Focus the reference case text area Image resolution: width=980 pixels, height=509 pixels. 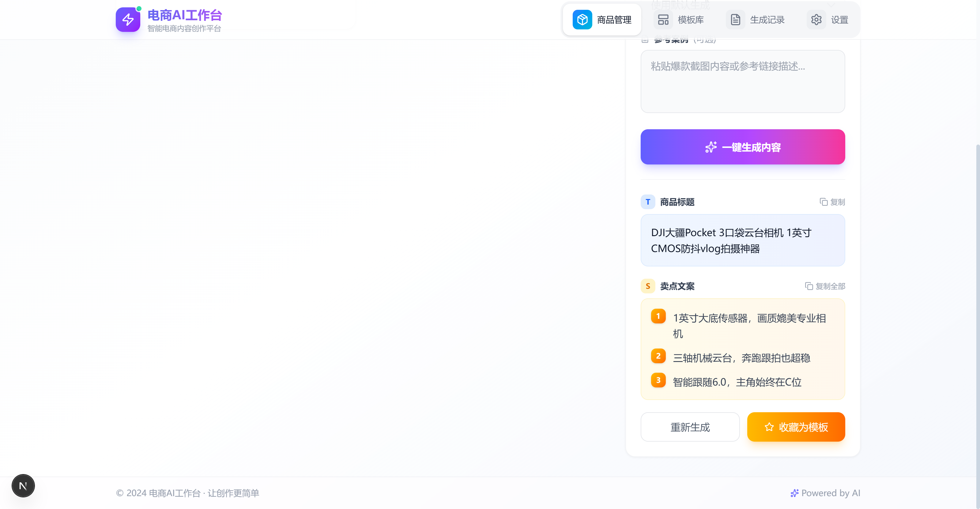pyautogui.click(x=743, y=81)
